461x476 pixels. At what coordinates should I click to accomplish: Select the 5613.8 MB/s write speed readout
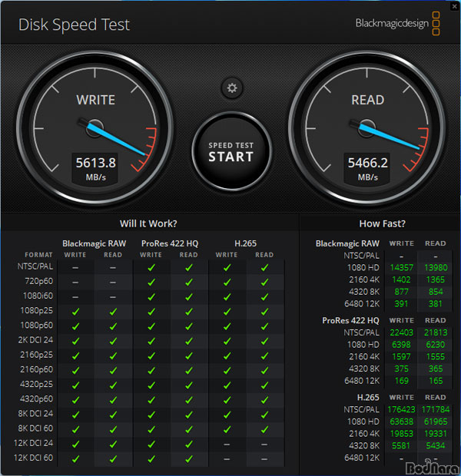(x=95, y=169)
